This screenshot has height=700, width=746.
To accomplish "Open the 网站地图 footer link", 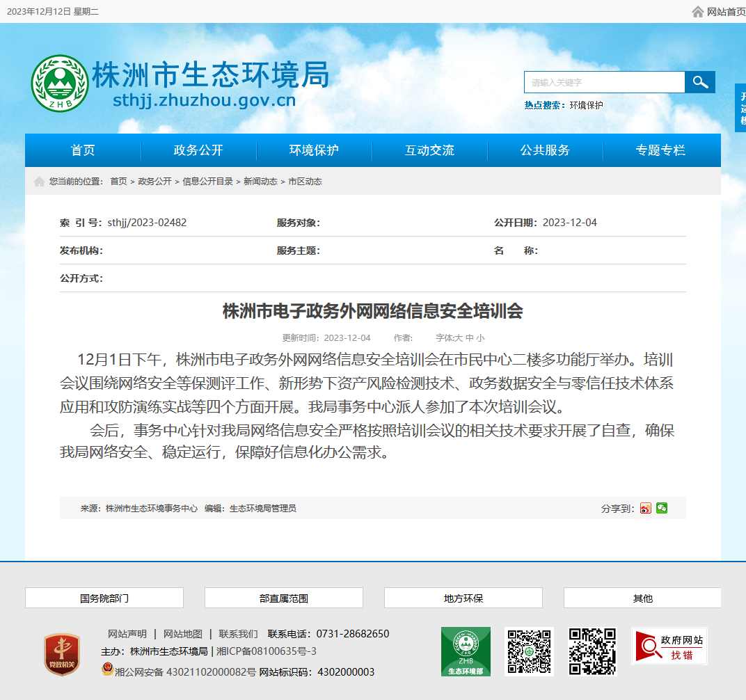I will point(183,634).
